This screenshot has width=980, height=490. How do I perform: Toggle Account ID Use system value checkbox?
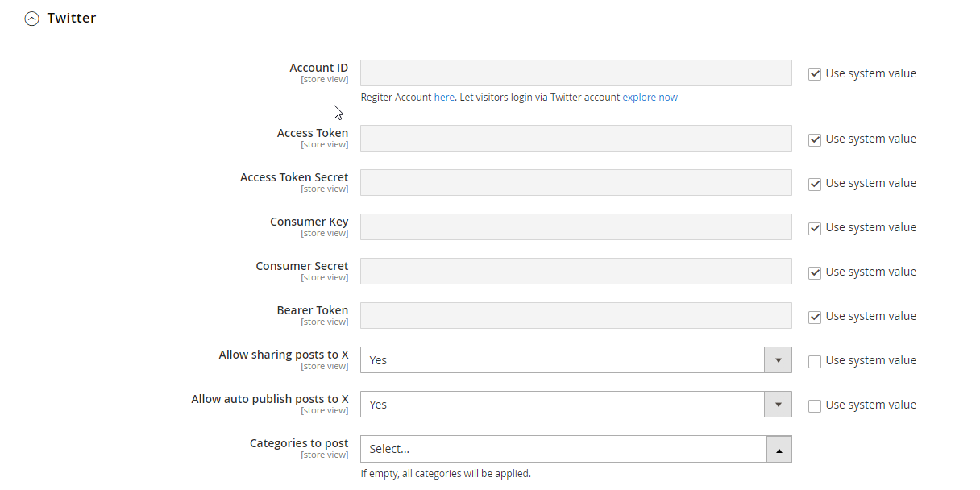tap(815, 74)
